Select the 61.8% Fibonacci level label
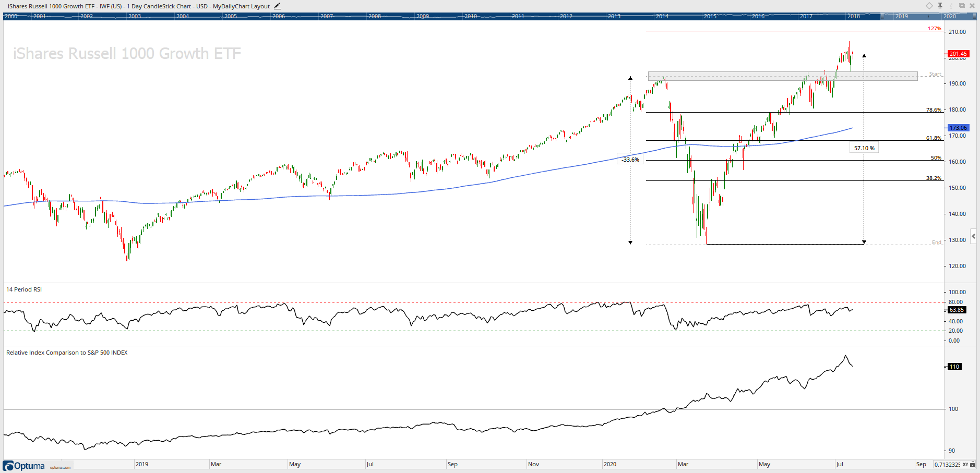The width and height of the screenshot is (980, 473). click(934, 138)
